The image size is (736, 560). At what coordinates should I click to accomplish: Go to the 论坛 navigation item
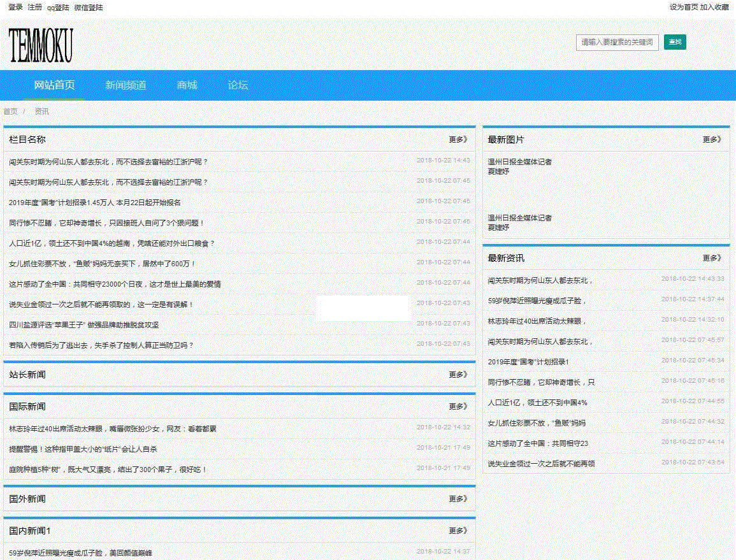pos(238,85)
